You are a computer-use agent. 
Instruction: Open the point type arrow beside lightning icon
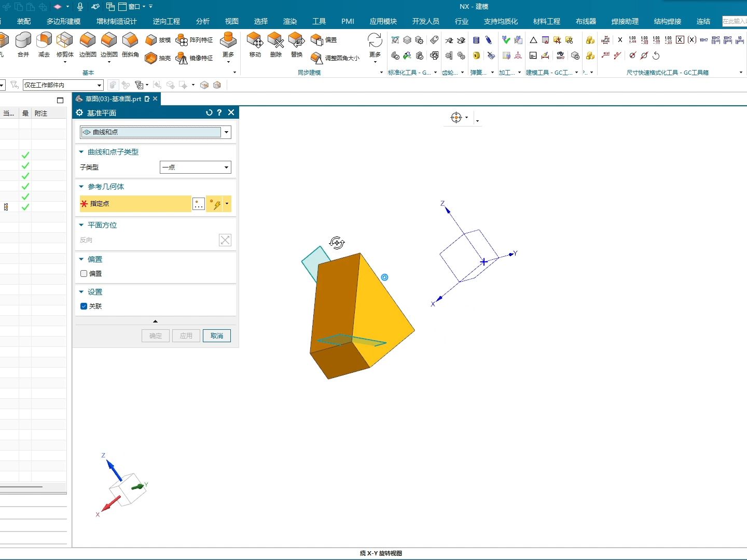pos(227,204)
